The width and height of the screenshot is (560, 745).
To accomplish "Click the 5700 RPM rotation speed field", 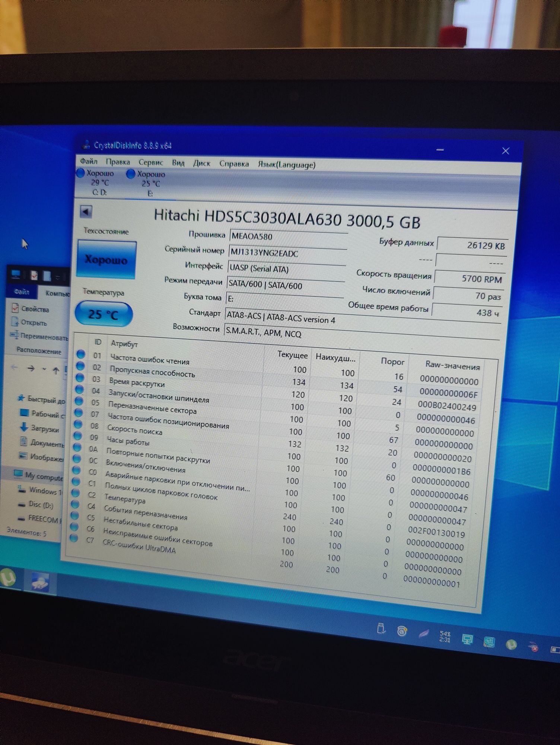I will pos(470,279).
